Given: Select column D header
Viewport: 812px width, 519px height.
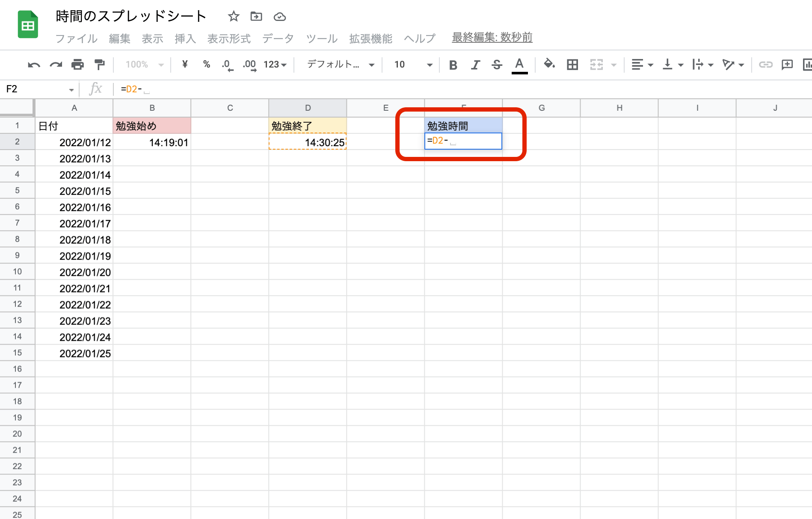Looking at the screenshot, I should (x=308, y=108).
